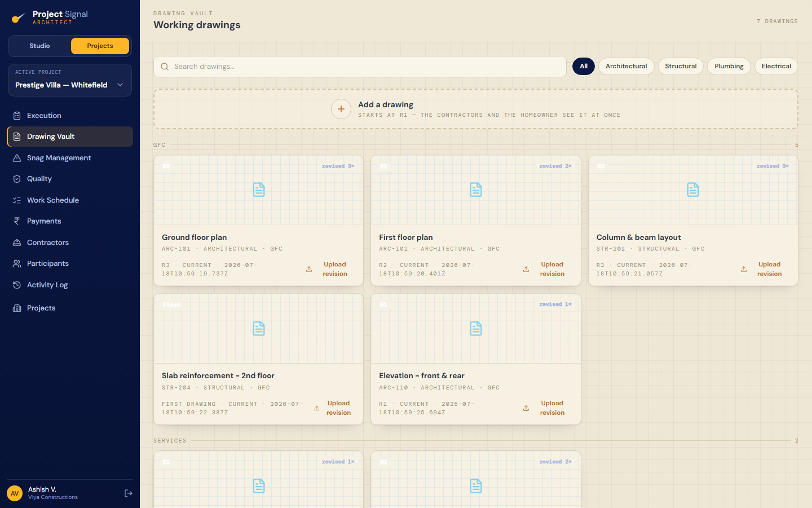Click the Working drawings heading

(197, 25)
